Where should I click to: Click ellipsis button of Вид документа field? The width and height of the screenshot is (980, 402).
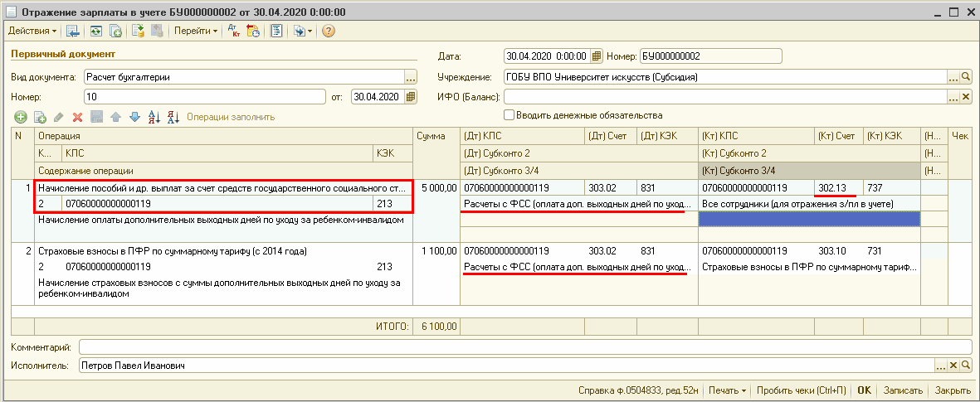click(x=410, y=77)
